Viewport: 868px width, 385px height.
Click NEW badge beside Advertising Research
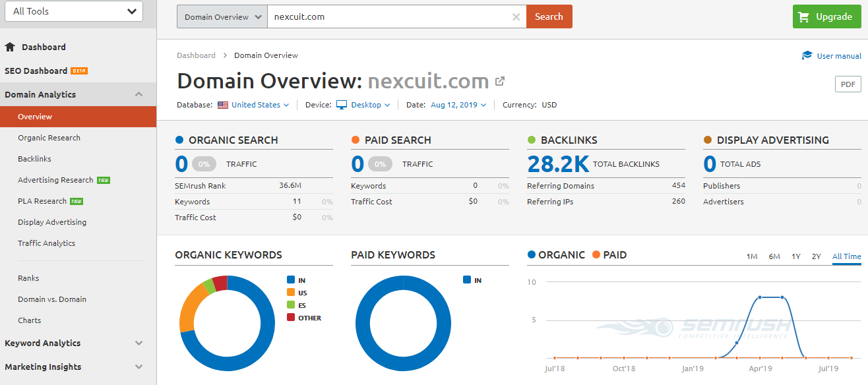tap(104, 180)
